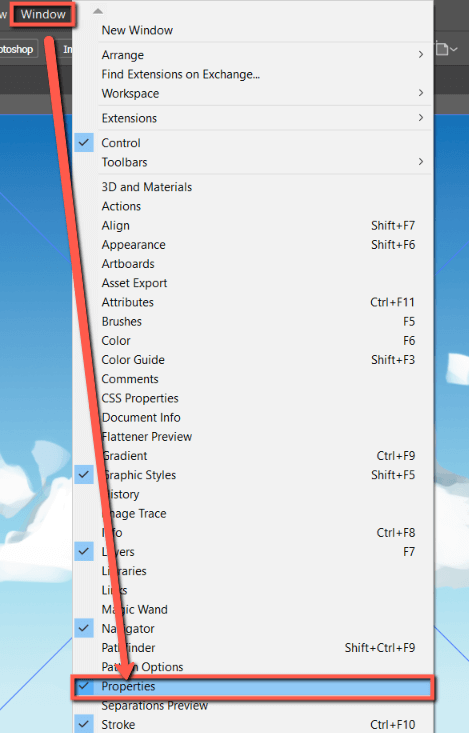Expand the Arrange submenu
Viewport: 469px width, 733px height.
421,55
